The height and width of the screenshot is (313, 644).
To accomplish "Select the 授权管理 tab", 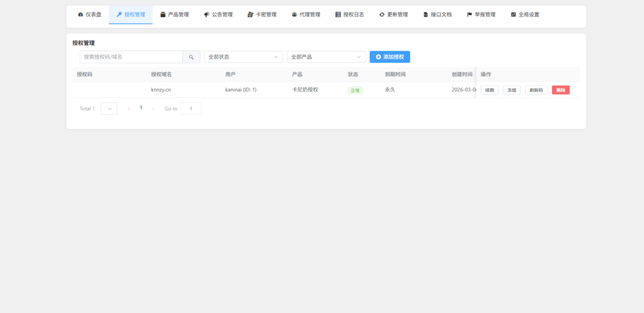I will click(130, 14).
